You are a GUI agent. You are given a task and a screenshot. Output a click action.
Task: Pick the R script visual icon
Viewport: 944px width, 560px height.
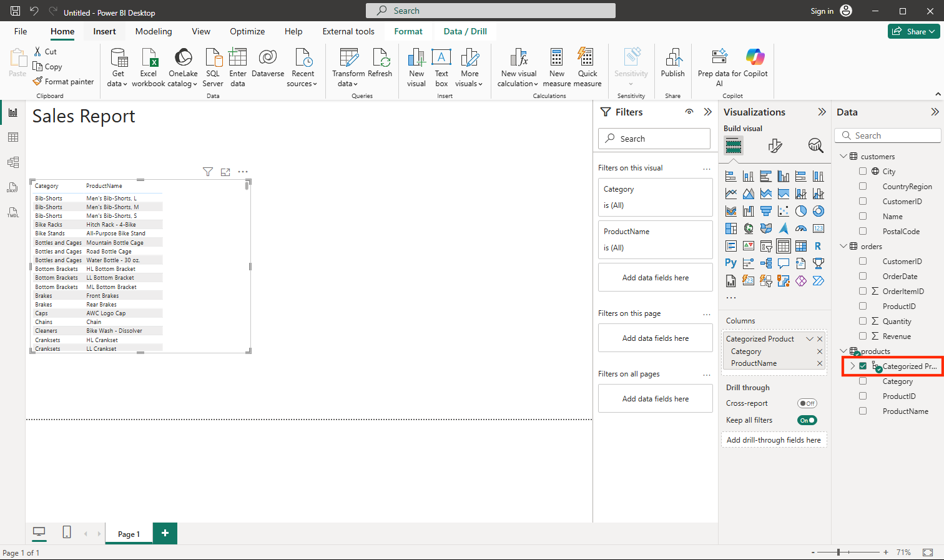(x=819, y=246)
